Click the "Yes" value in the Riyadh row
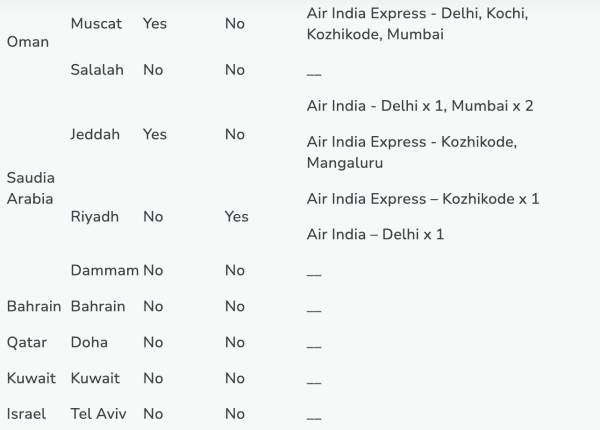The width and height of the screenshot is (600, 430). (237, 216)
